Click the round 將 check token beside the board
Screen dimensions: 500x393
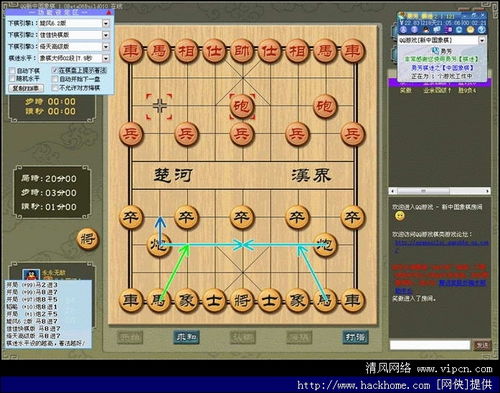pyautogui.click(x=88, y=239)
